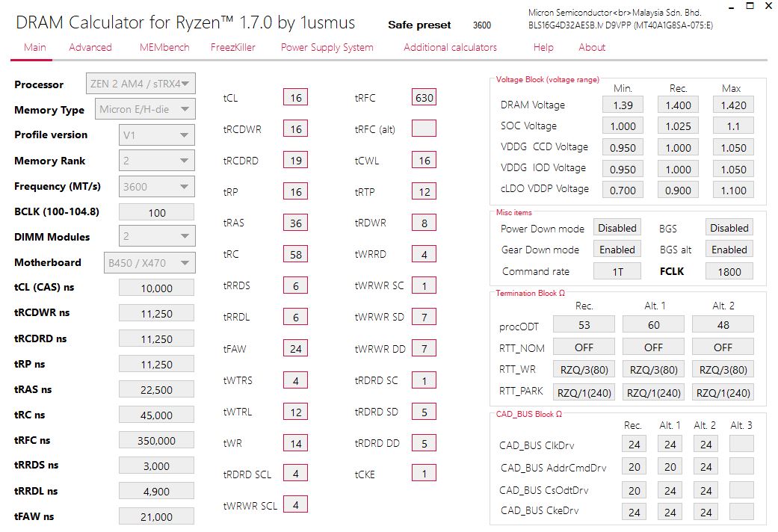Viewport: 778px width, 532px height.
Task: Click the tWRWR SCL value box
Action: pos(296,504)
